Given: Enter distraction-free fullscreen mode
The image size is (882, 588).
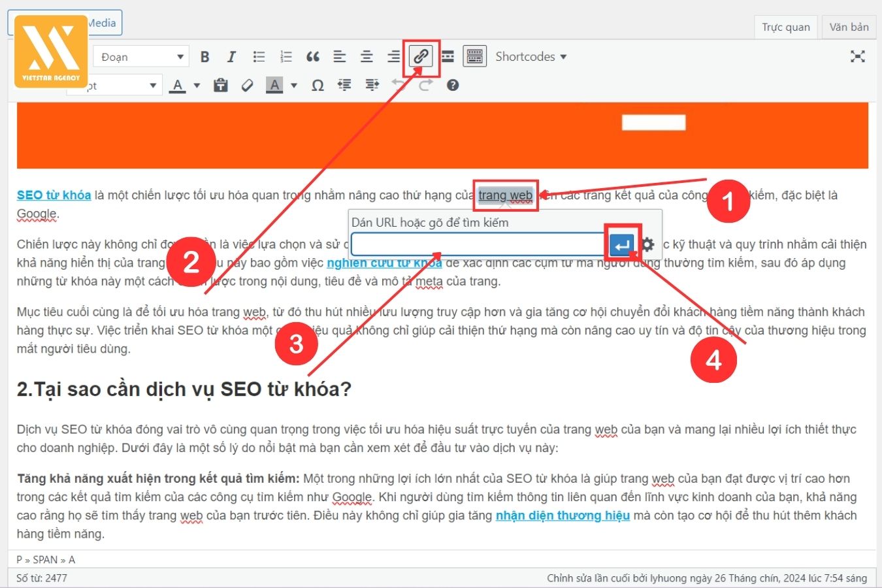Looking at the screenshot, I should pyautogui.click(x=858, y=56).
